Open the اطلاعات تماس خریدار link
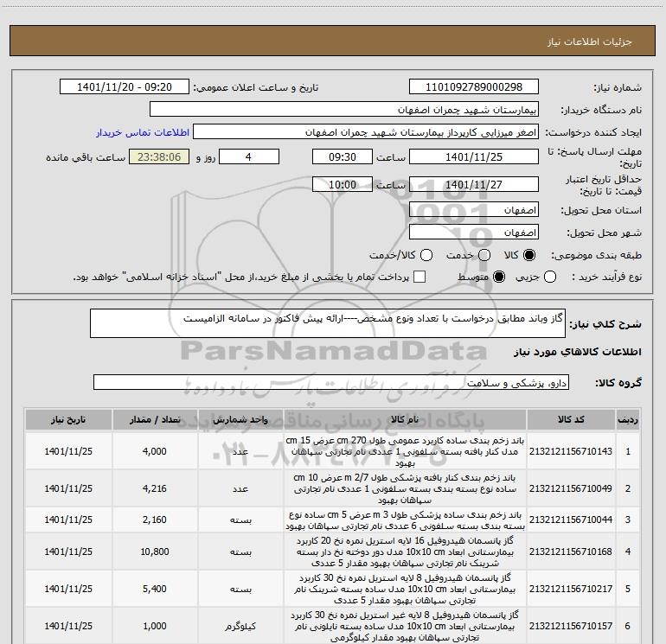This screenshot has height=644, width=666. [143, 132]
